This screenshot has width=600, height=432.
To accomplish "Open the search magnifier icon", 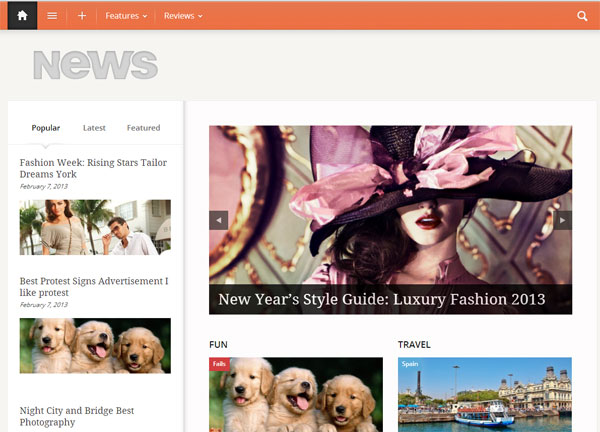I will tap(582, 16).
